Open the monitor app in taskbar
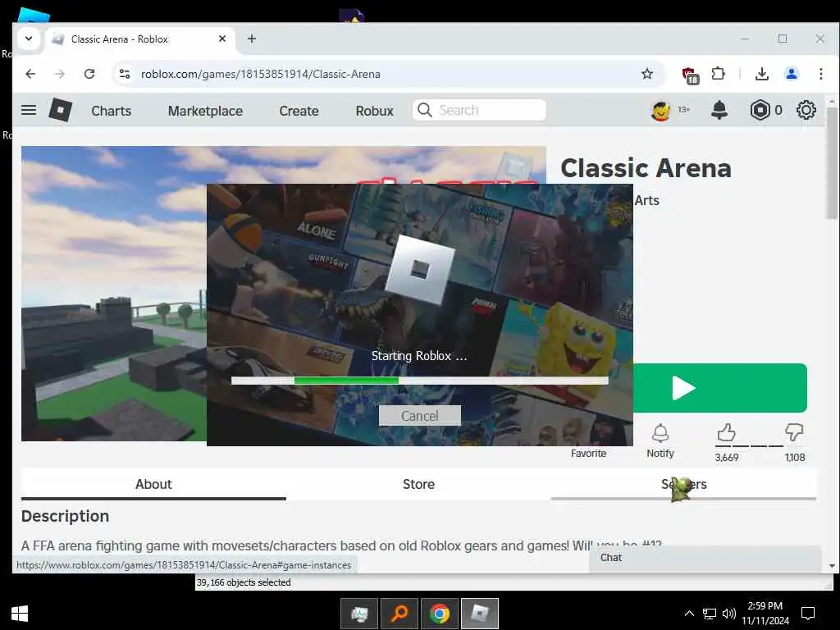The width and height of the screenshot is (840, 630). pyautogui.click(x=359, y=614)
